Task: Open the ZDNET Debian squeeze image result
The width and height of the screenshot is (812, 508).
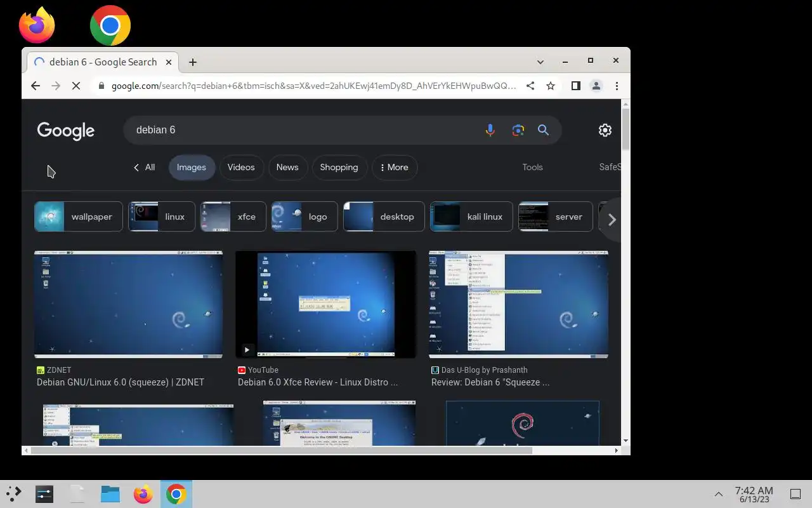Action: [129, 305]
